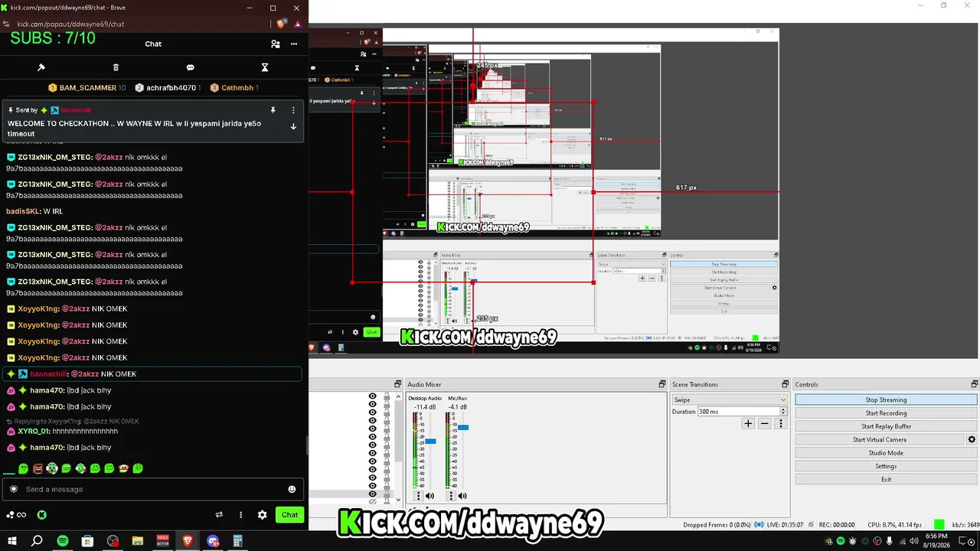This screenshot has width=980, height=551.
Task: Mute the Mic/Aux channel
Action: coord(462,496)
